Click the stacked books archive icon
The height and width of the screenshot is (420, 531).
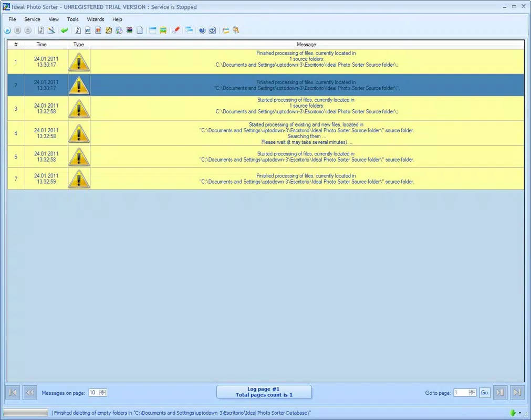129,30
